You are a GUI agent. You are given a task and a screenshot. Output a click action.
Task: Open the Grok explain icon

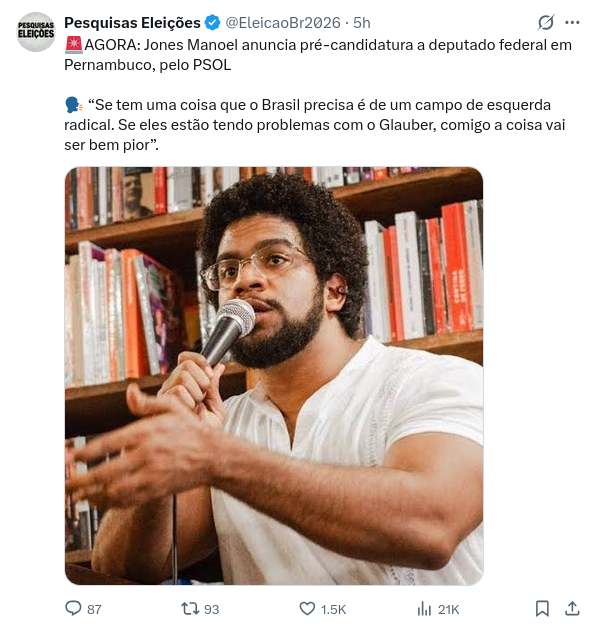(546, 22)
